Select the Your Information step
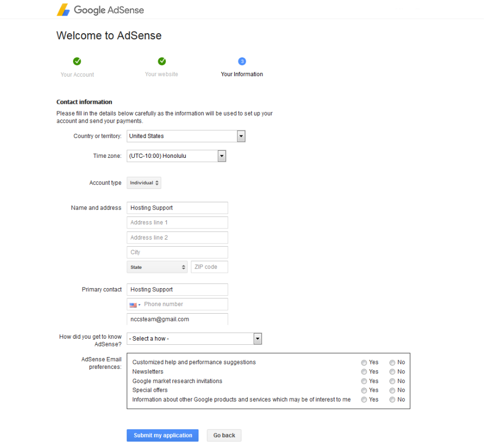The image size is (490, 448). click(x=242, y=75)
